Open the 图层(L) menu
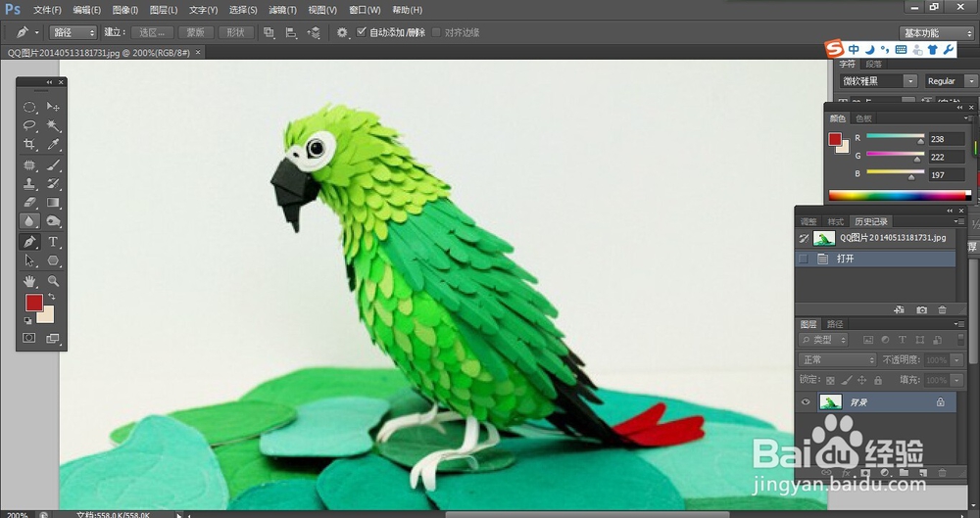 click(x=164, y=10)
